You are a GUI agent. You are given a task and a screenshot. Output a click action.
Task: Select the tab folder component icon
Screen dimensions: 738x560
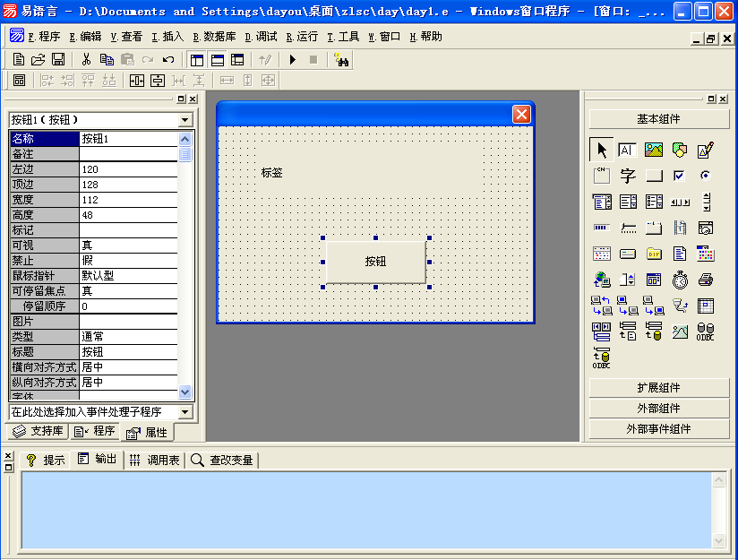[653, 228]
